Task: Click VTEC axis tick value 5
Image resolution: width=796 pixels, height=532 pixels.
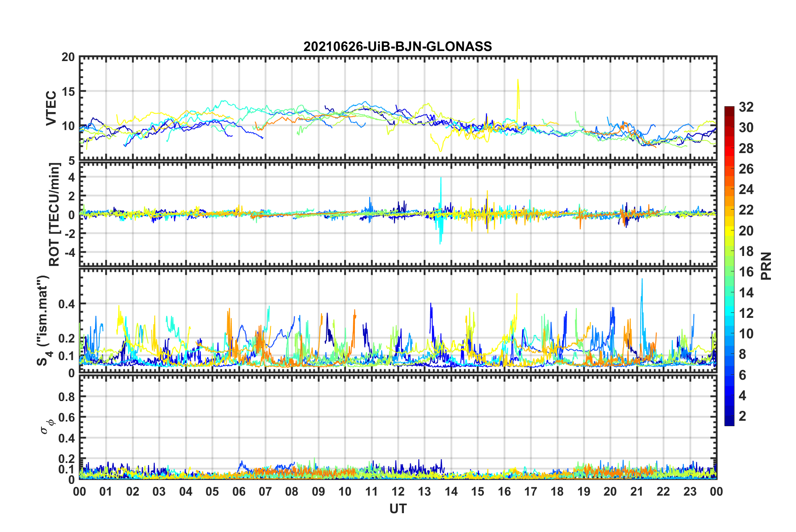Action: click(72, 161)
